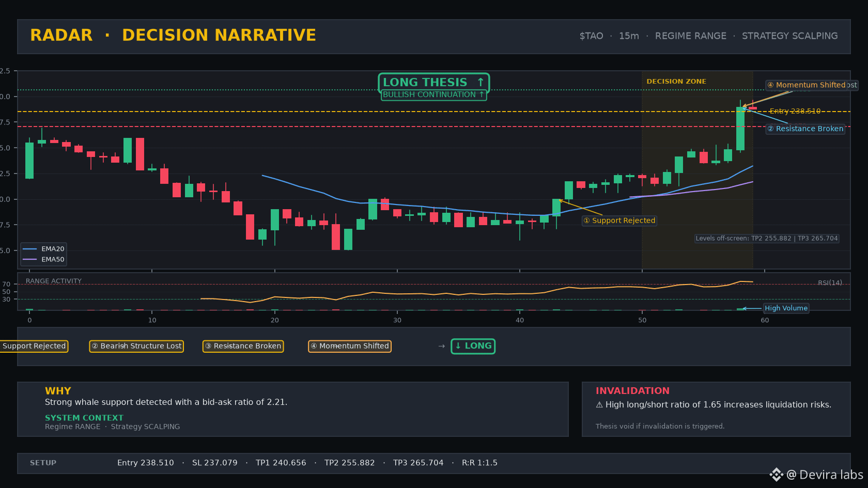Select the Bearish Structure Lost step chip
The width and height of the screenshot is (868, 488).
137,346
